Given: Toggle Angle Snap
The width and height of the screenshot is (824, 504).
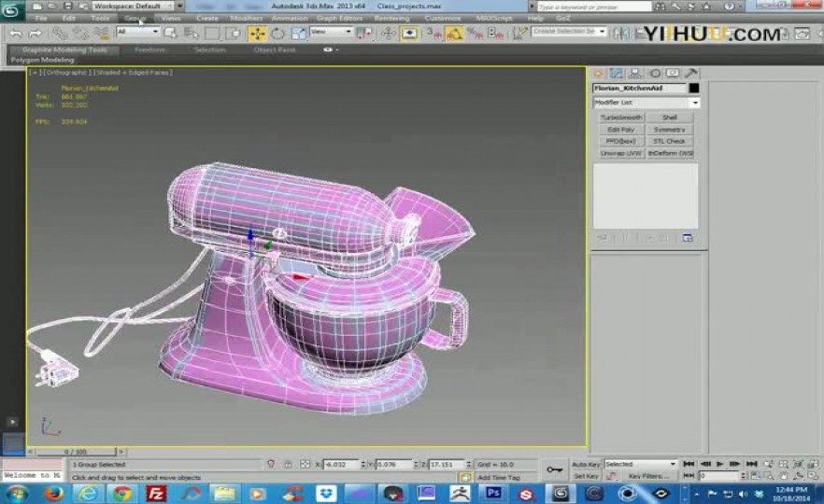Looking at the screenshot, I should point(454,34).
